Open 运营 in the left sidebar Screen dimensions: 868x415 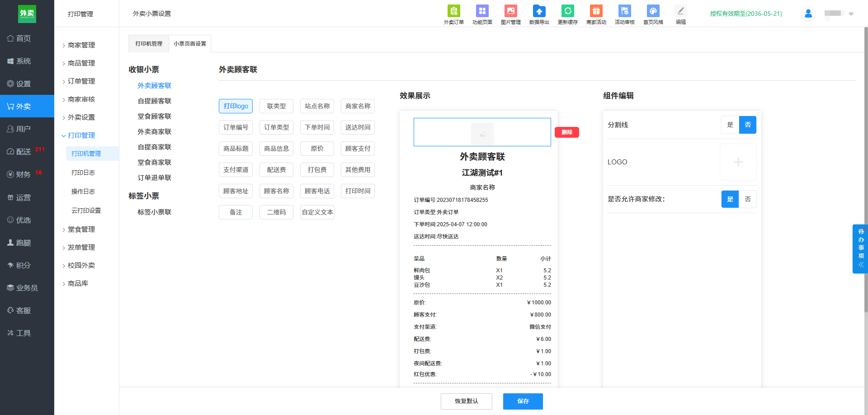[27, 197]
